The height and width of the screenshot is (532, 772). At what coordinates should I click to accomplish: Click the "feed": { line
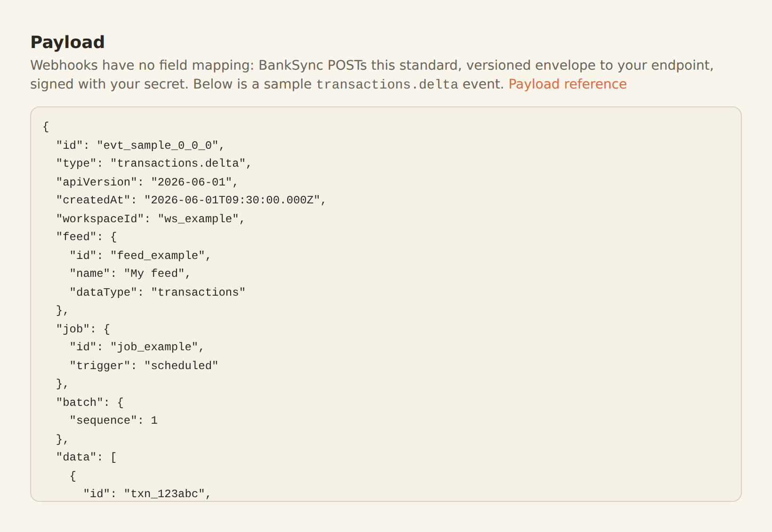point(86,237)
